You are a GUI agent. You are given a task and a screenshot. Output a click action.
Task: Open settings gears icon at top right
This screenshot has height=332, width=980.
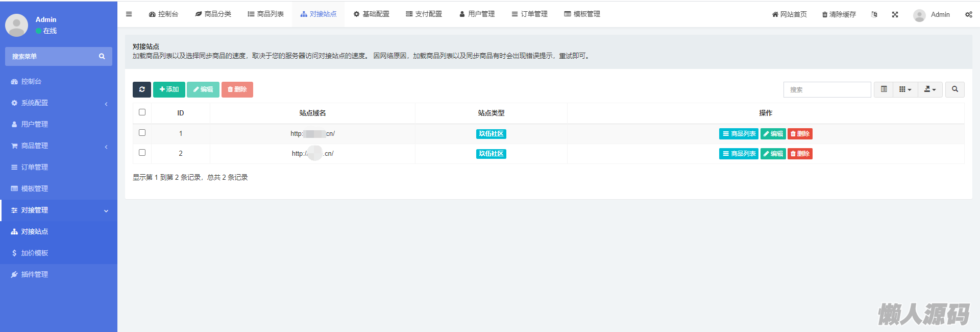(968, 14)
